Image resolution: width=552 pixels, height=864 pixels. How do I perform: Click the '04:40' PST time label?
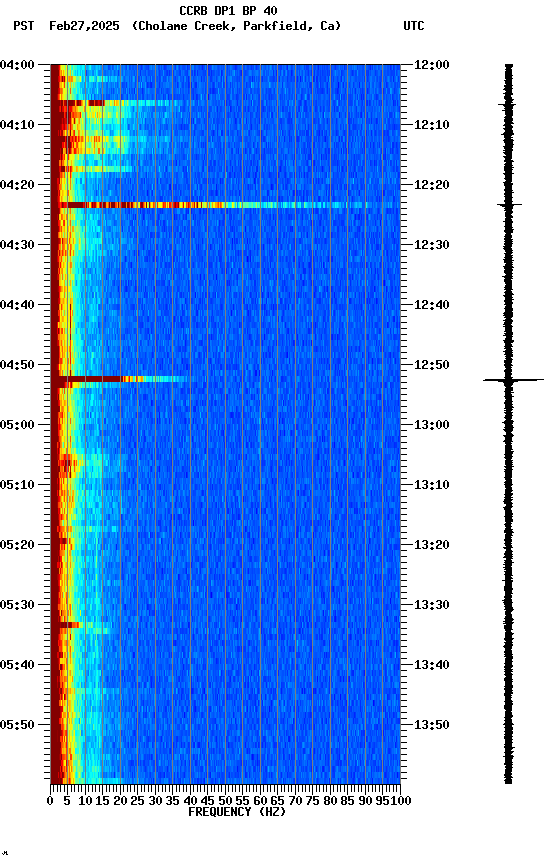[x=17, y=305]
